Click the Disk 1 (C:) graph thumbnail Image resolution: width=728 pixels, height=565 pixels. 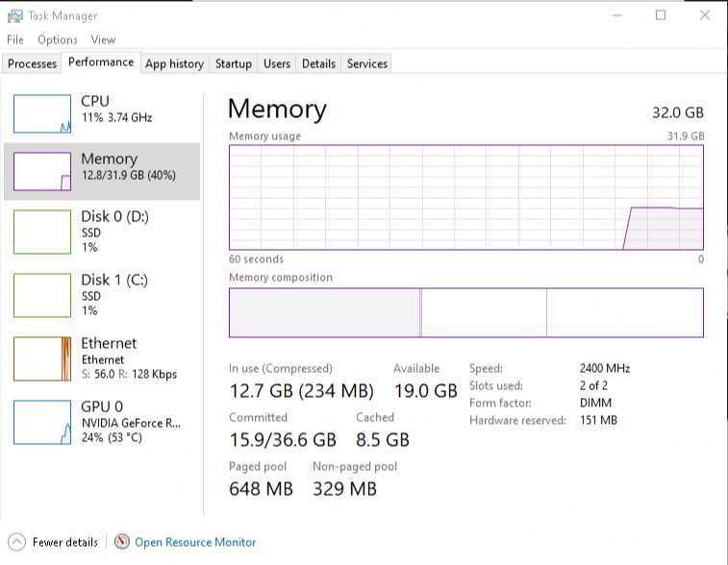click(x=42, y=295)
